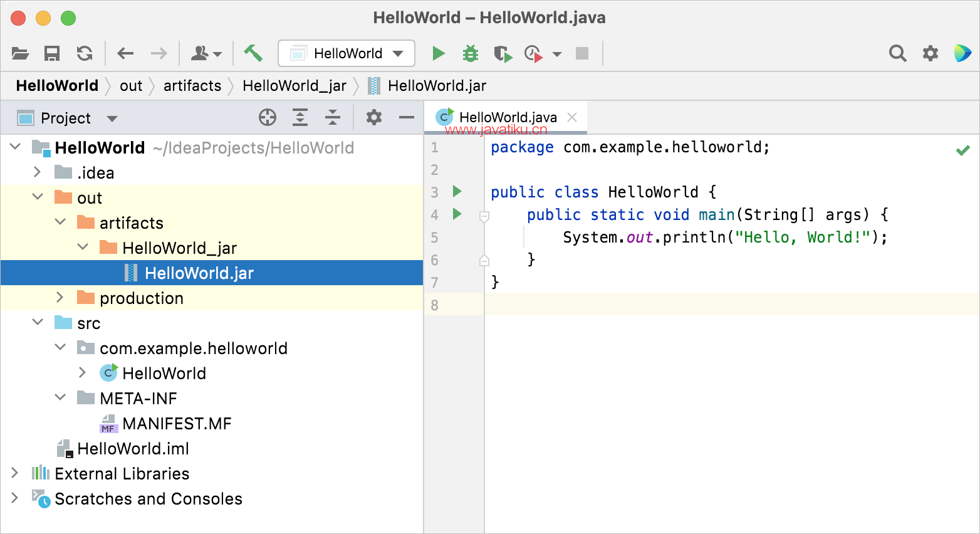The height and width of the screenshot is (534, 980).
Task: Click the HelloWorld breadcrumb root
Action: (x=57, y=86)
